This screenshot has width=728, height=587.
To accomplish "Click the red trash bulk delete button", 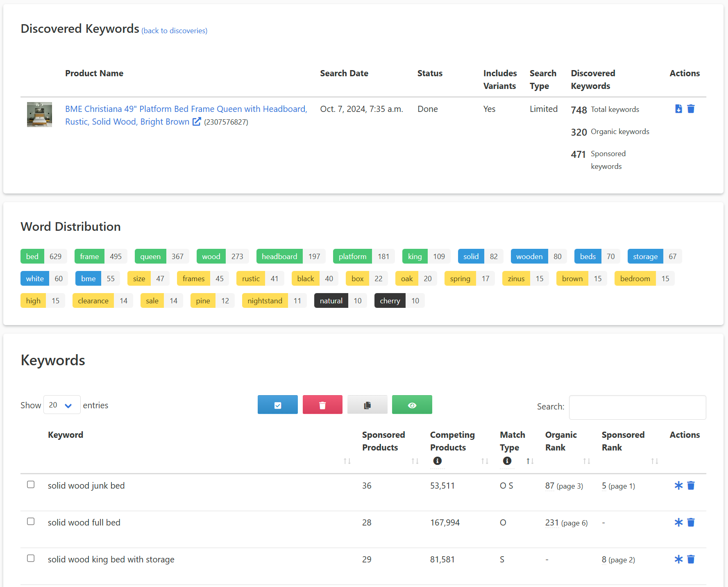I will [x=322, y=405].
